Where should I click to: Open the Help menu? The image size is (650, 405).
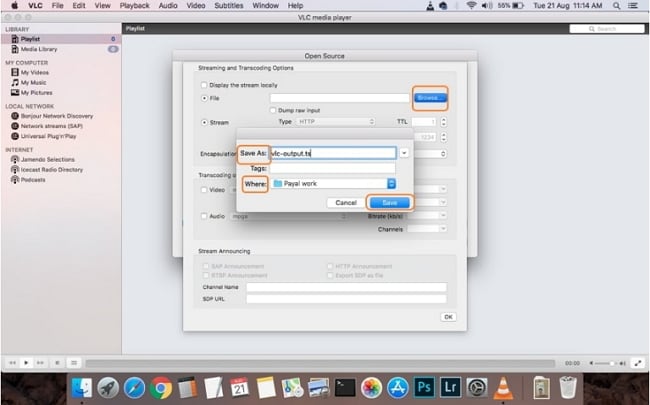(295, 6)
